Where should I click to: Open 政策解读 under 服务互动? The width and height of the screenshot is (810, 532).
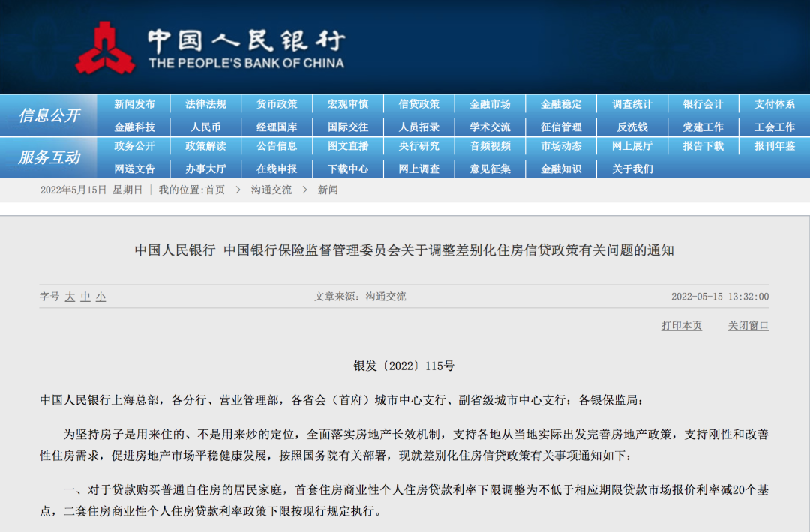click(x=205, y=146)
